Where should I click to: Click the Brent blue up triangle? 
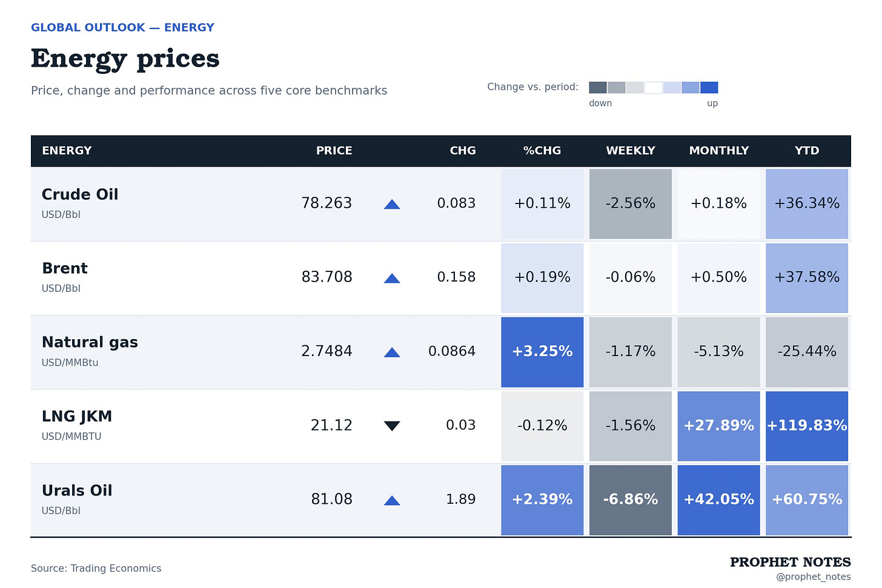pyautogui.click(x=392, y=279)
